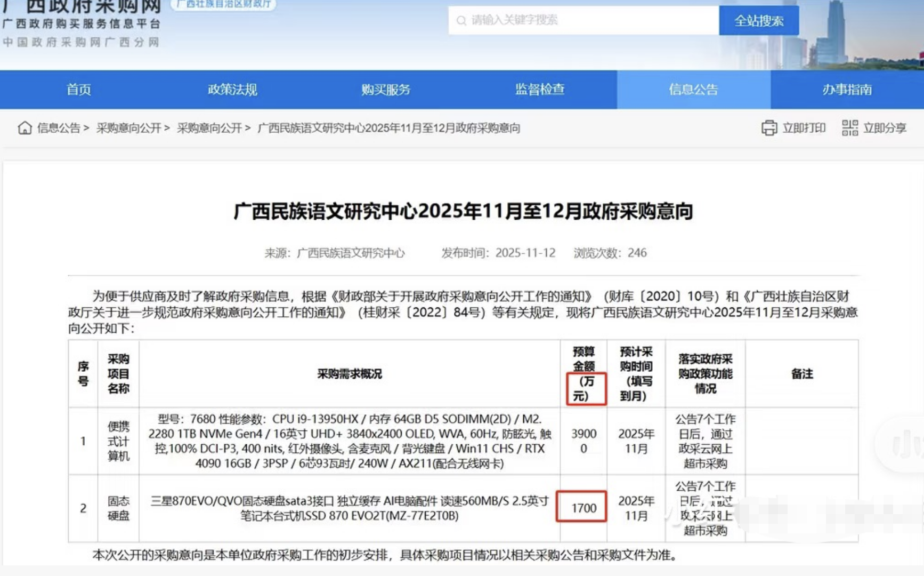The image size is (924, 576).
Task: Open the 办事指南 navigation item
Action: click(x=847, y=90)
